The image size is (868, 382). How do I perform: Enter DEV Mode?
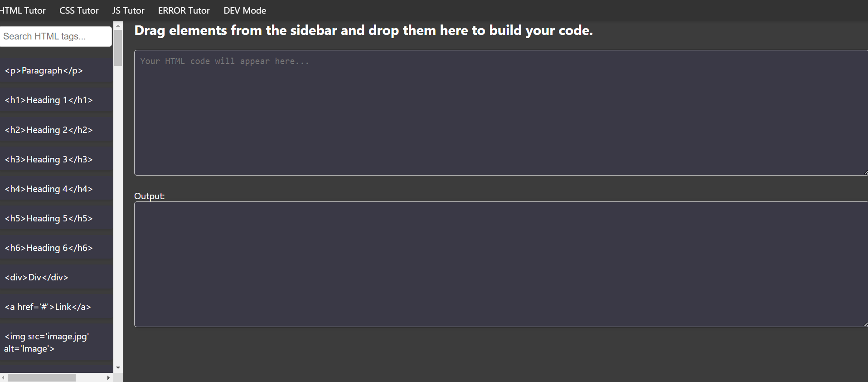(245, 10)
